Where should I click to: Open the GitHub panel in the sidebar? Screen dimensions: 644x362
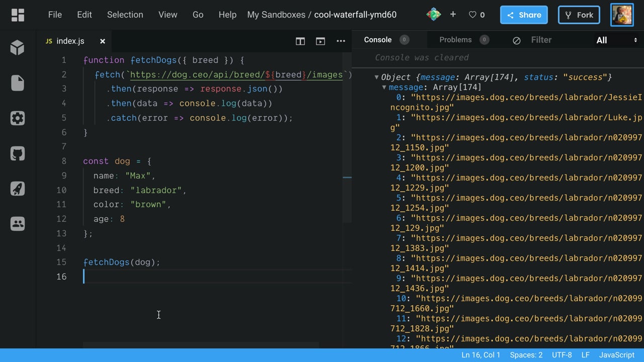pos(18,153)
